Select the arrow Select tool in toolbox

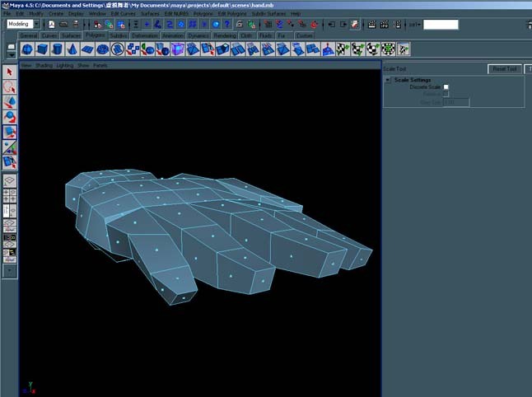[x=10, y=72]
